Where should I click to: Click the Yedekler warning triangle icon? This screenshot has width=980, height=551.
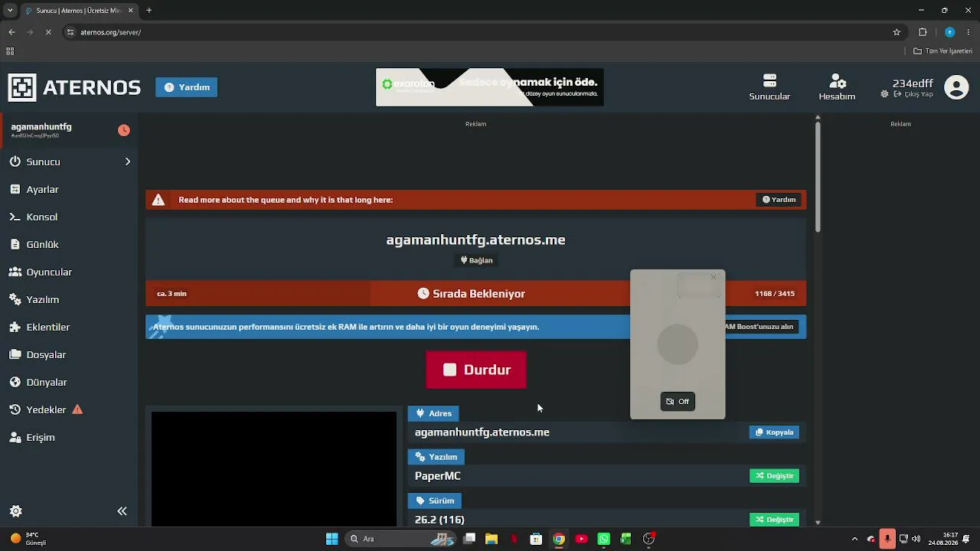click(77, 409)
